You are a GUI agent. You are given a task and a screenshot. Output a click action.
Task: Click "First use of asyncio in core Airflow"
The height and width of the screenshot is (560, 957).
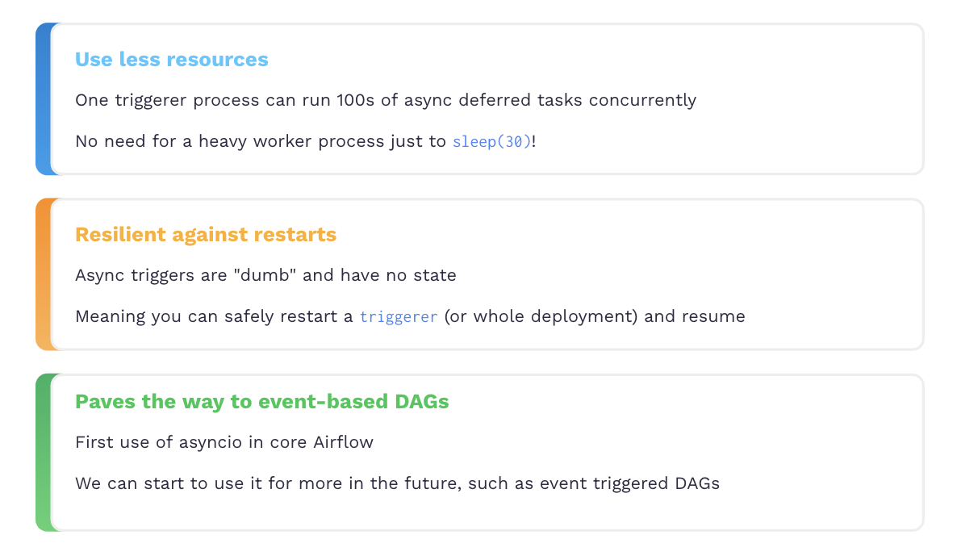tap(224, 442)
